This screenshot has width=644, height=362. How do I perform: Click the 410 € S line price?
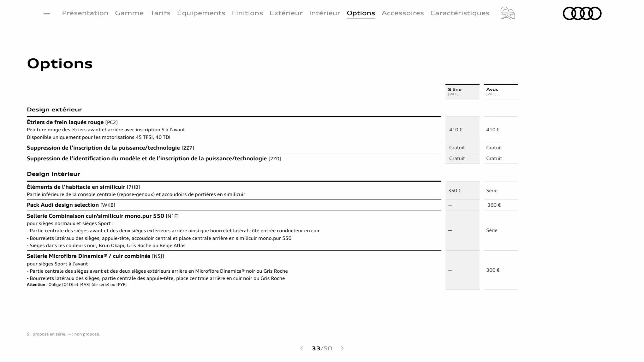[456, 130]
